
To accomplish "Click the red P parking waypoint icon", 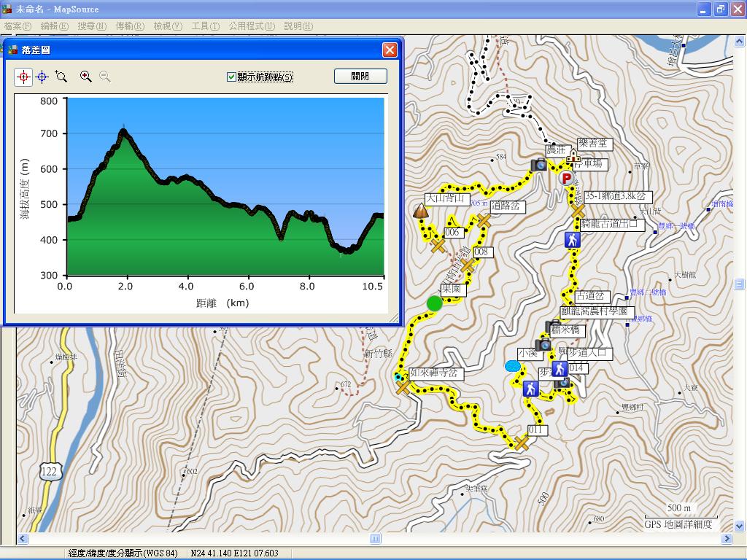I will [566, 179].
